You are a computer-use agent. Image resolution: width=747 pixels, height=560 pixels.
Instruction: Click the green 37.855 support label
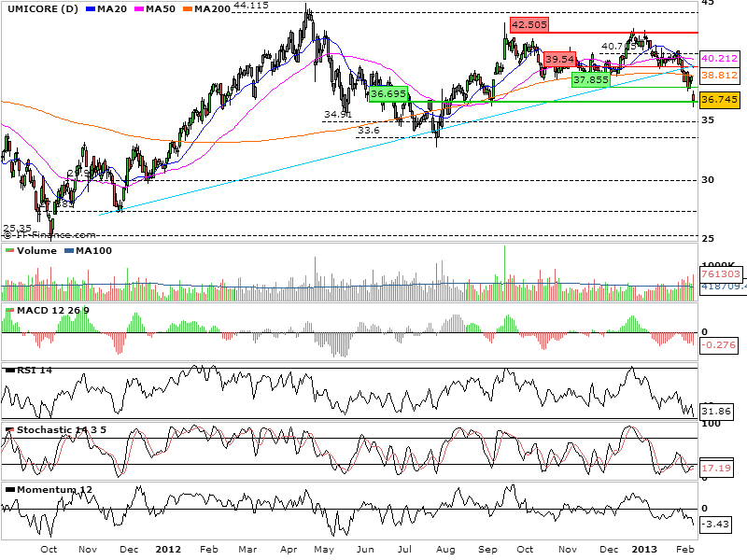[x=591, y=79]
